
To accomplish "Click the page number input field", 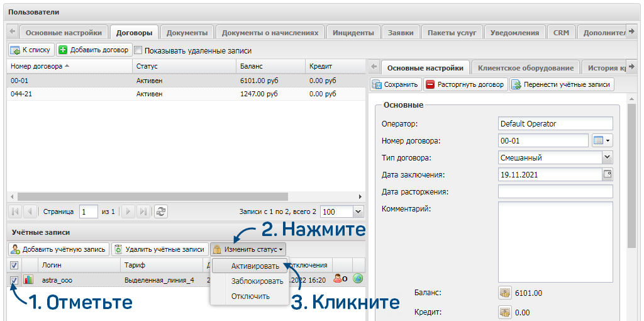I will click(x=88, y=211).
